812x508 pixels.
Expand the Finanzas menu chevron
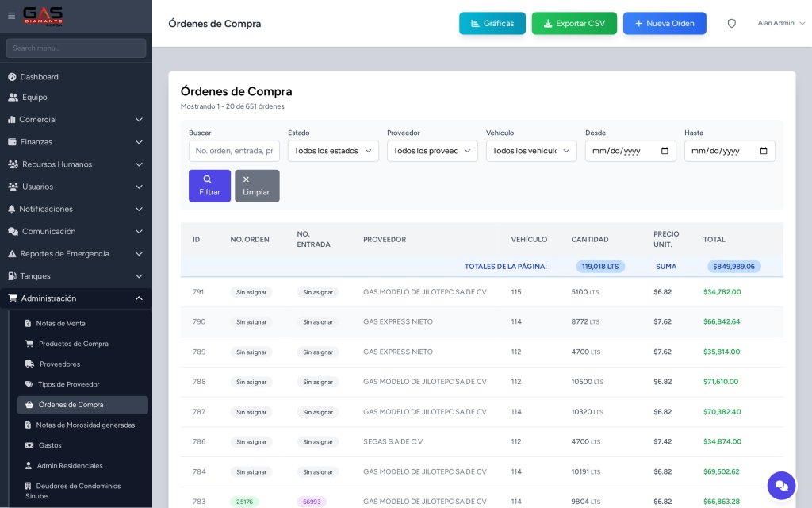coord(139,142)
